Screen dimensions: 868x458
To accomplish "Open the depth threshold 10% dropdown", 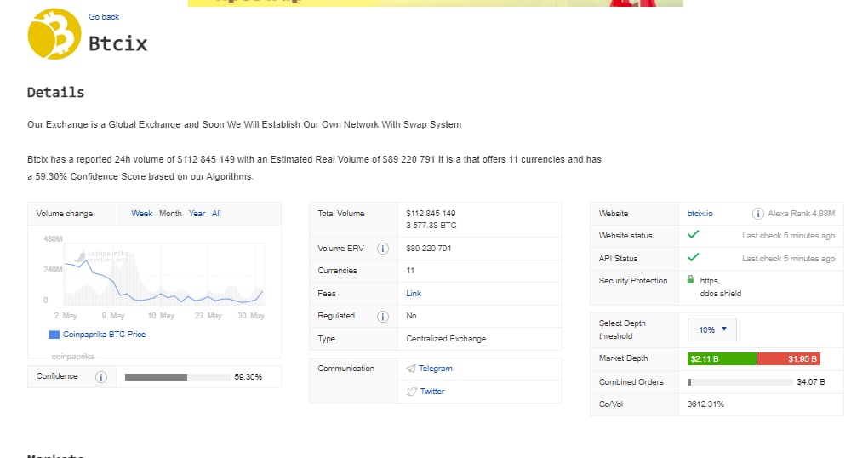I will (712, 329).
